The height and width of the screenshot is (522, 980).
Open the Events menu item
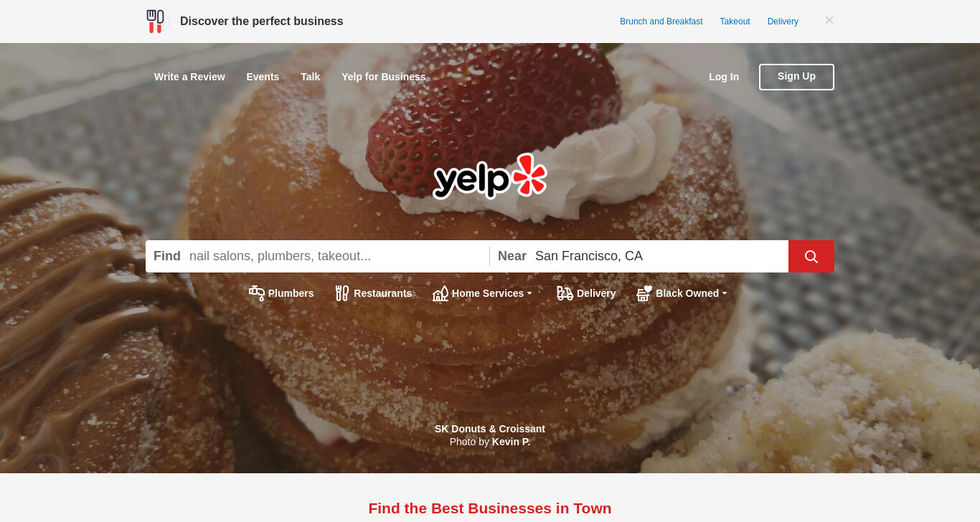coord(263,77)
